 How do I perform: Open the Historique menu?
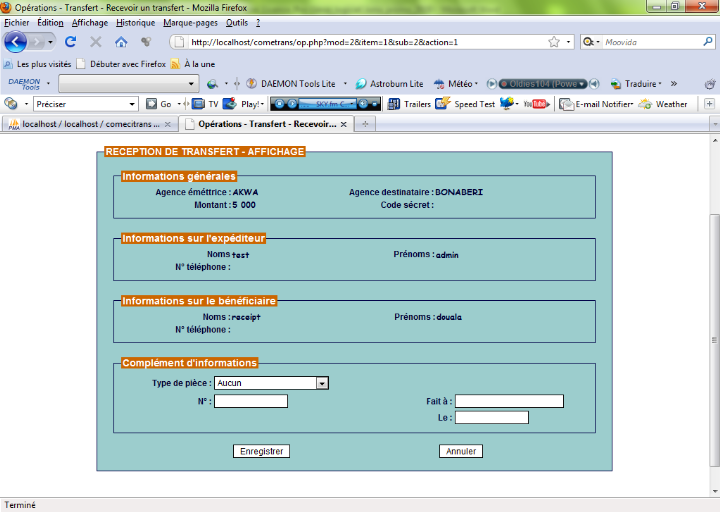(135, 22)
